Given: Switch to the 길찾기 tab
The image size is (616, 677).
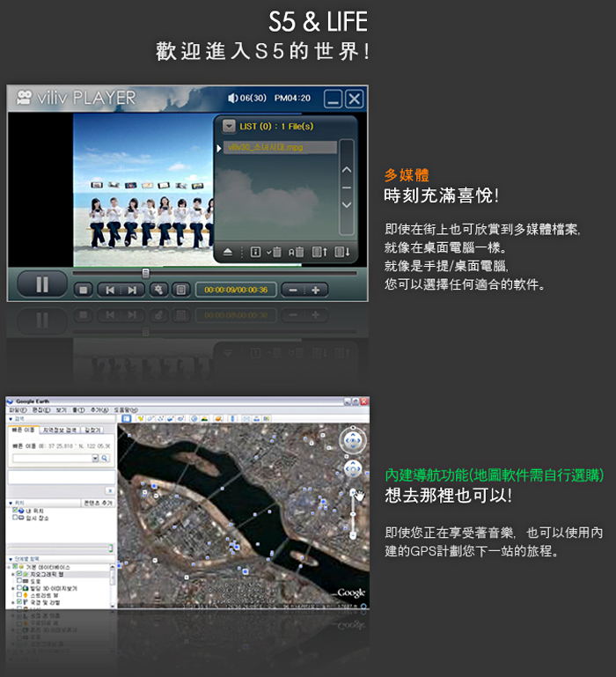Looking at the screenshot, I should point(92,430).
